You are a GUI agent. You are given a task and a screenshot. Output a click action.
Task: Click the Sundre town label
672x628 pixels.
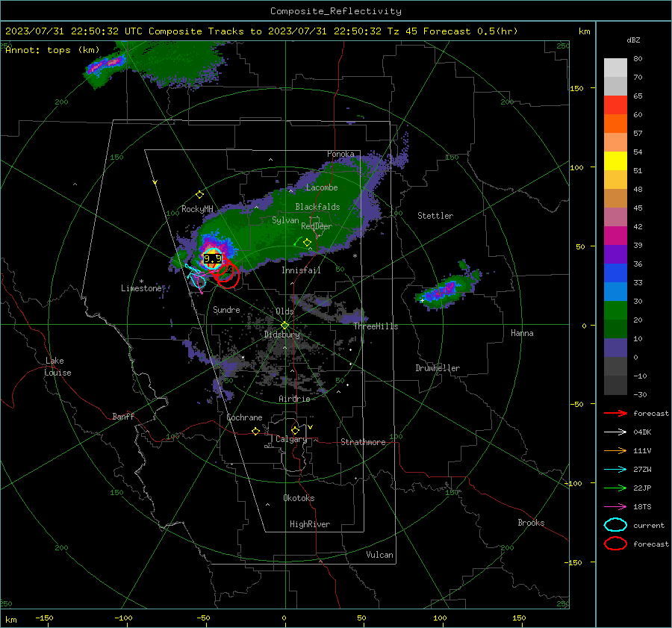click(226, 310)
